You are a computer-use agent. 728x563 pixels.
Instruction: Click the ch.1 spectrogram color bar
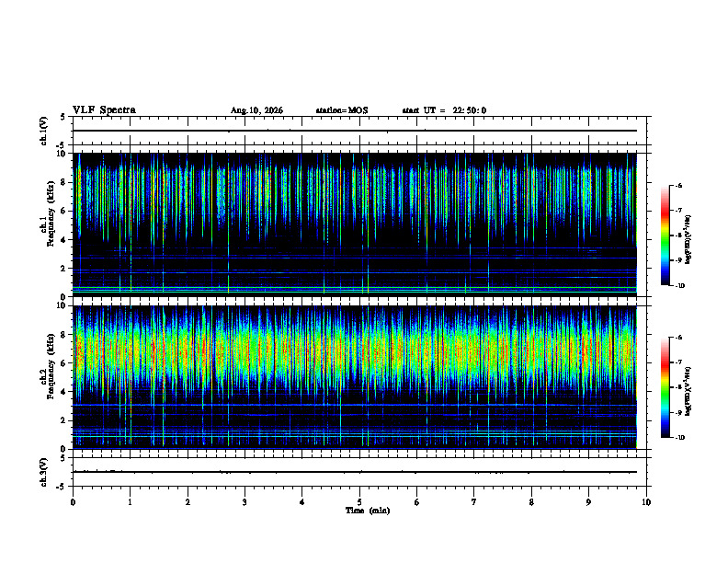pyautogui.click(x=665, y=236)
